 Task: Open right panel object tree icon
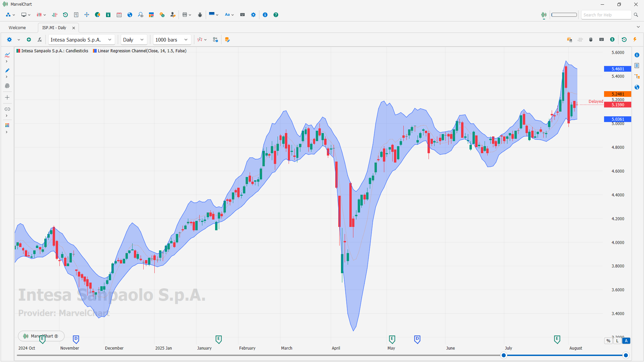pos(637,76)
